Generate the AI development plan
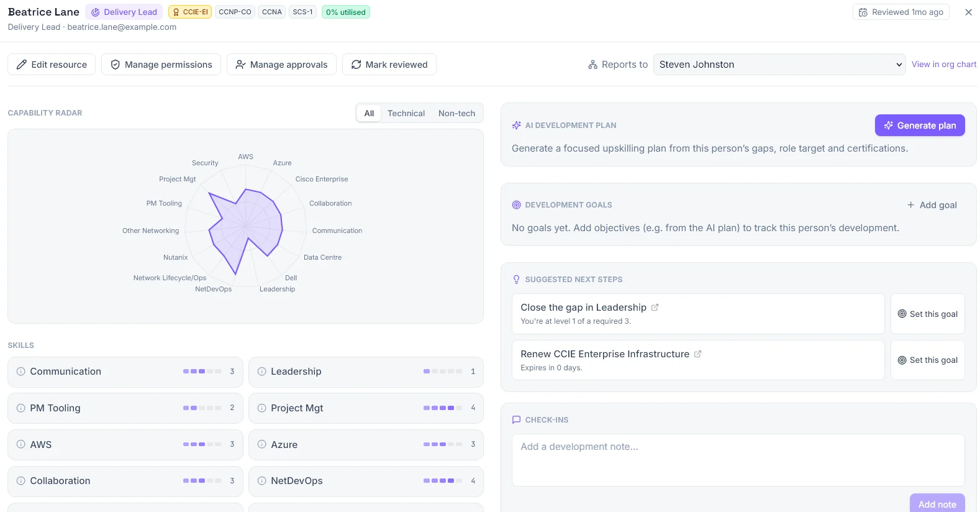Screen dimensions: 980x512 [920, 126]
